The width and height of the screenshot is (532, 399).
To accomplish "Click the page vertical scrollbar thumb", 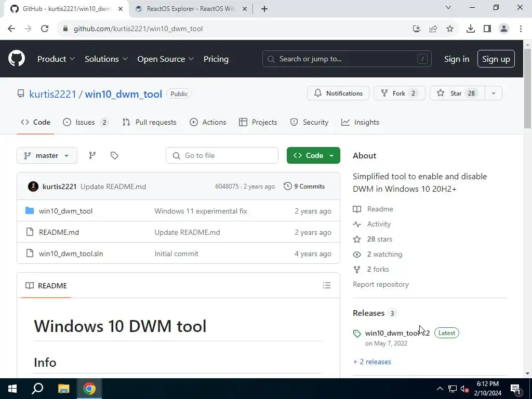I will pos(527,89).
